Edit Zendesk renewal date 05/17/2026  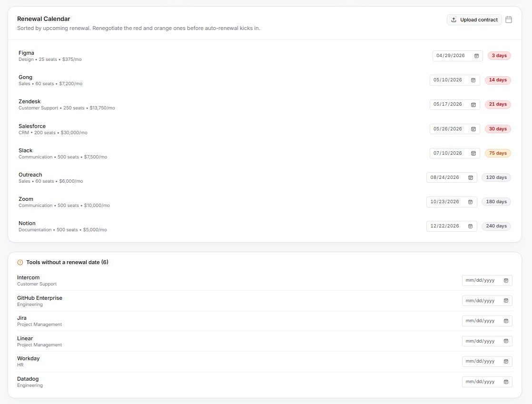click(454, 105)
